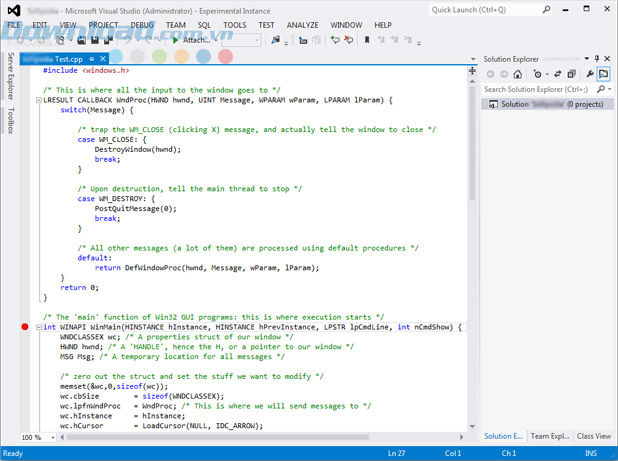Open the solution configuration combo box
The width and height of the screenshot is (618, 461).
coord(241,40)
